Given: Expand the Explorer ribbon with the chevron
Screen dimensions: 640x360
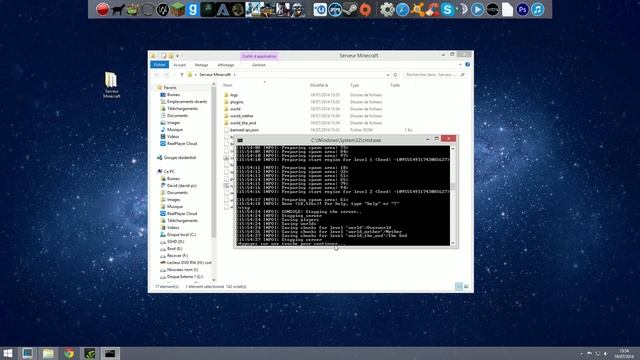Looking at the screenshot, I should [460, 64].
